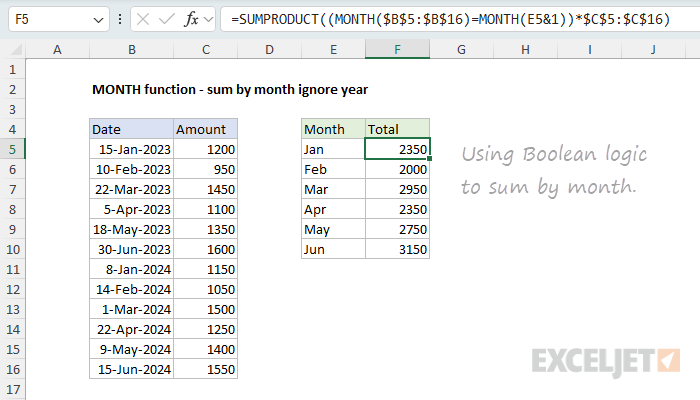Click total cell 3150 for Jun

pos(397,249)
